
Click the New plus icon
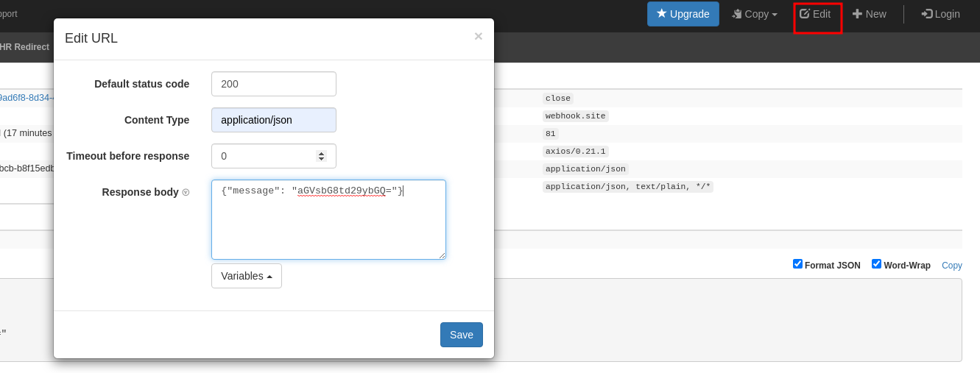coord(857,14)
